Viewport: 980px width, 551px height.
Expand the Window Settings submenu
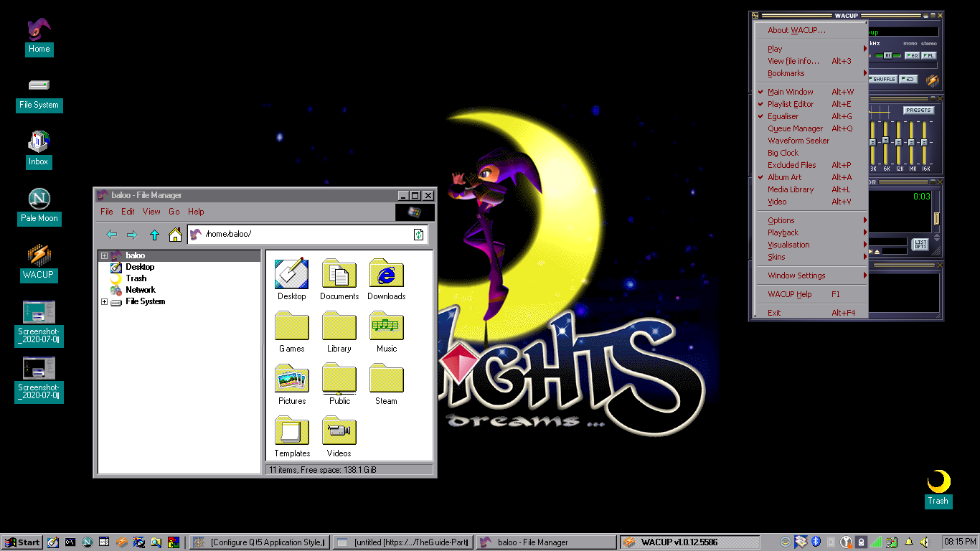811,275
